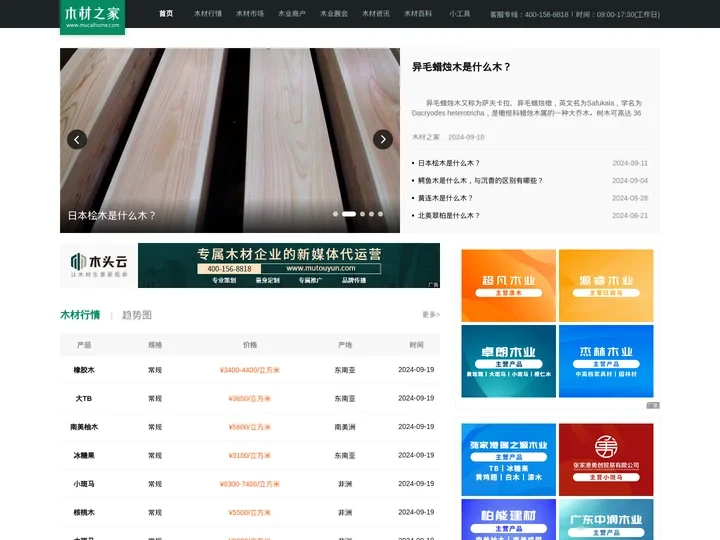Screen dimensions: 720x540
Task: Open article 日本桧木是什么木？ in news list
Action: tap(449, 163)
